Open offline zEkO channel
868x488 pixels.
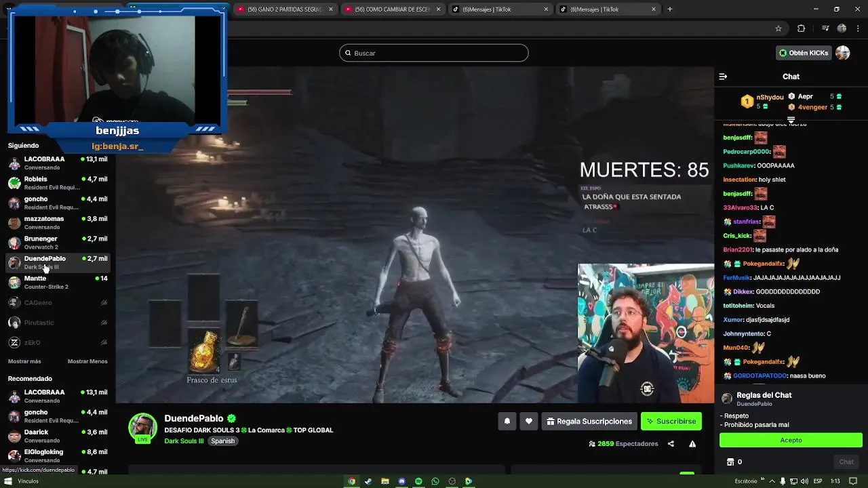pos(58,342)
